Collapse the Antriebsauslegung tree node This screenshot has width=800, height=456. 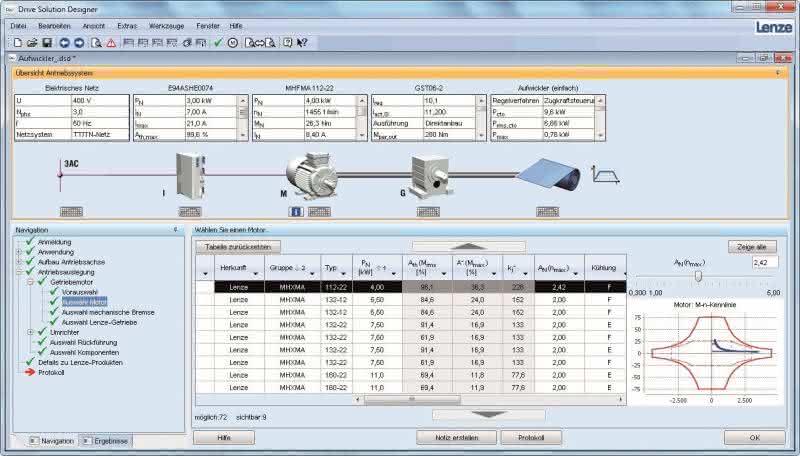pyautogui.click(x=19, y=272)
